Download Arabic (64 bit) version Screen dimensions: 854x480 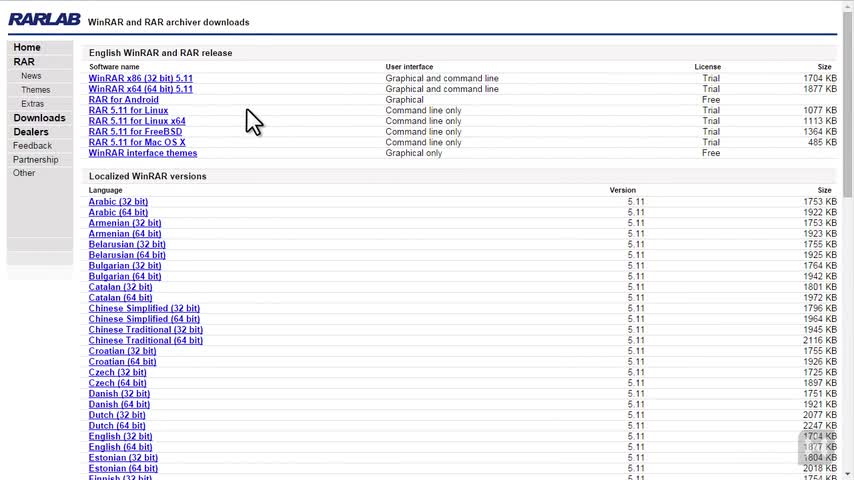click(x=118, y=212)
